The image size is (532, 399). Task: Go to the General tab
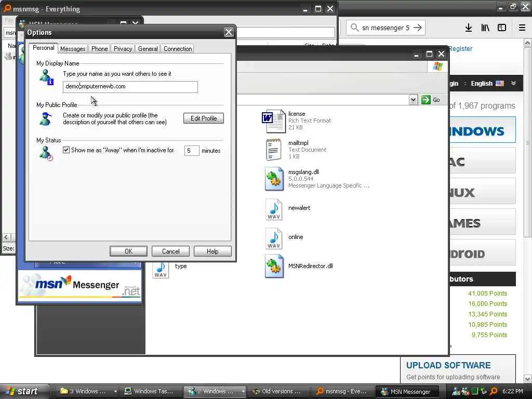point(148,48)
